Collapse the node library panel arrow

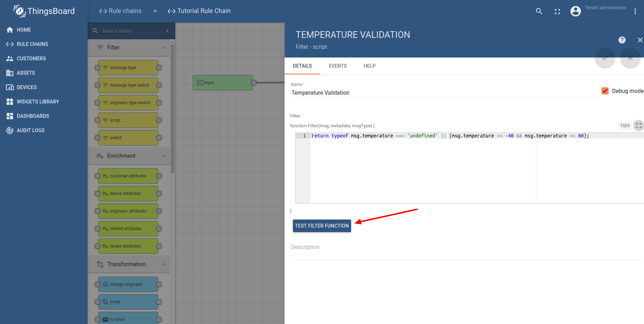click(167, 31)
